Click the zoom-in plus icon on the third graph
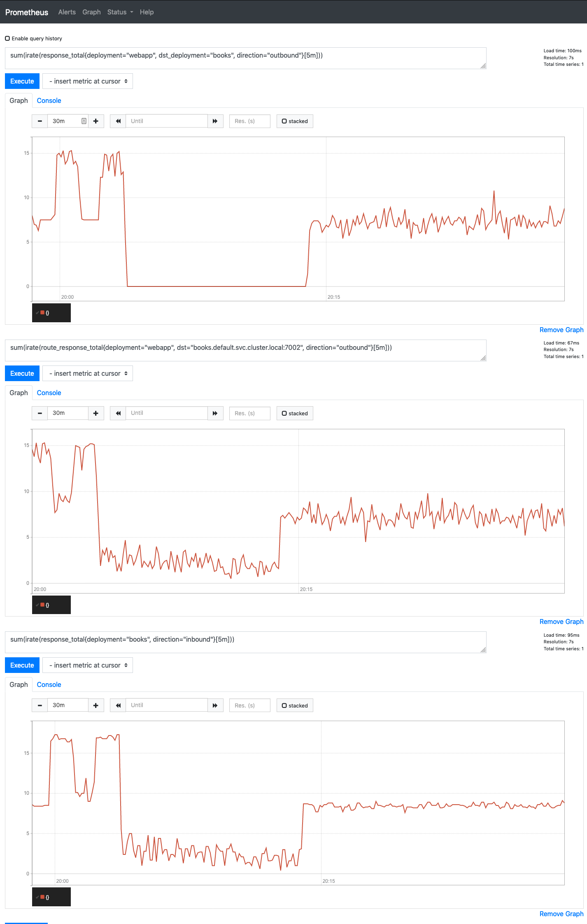The image size is (587, 924). click(96, 705)
